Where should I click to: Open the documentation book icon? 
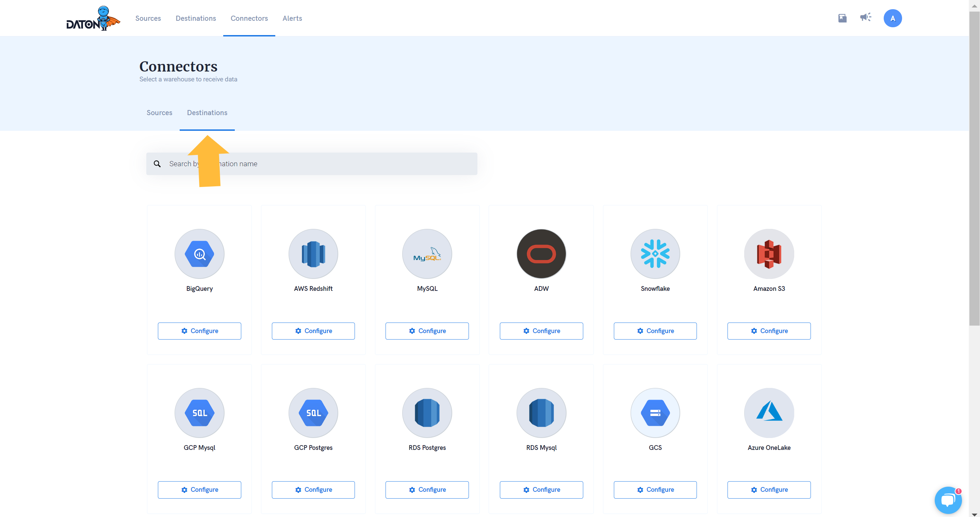(x=842, y=18)
